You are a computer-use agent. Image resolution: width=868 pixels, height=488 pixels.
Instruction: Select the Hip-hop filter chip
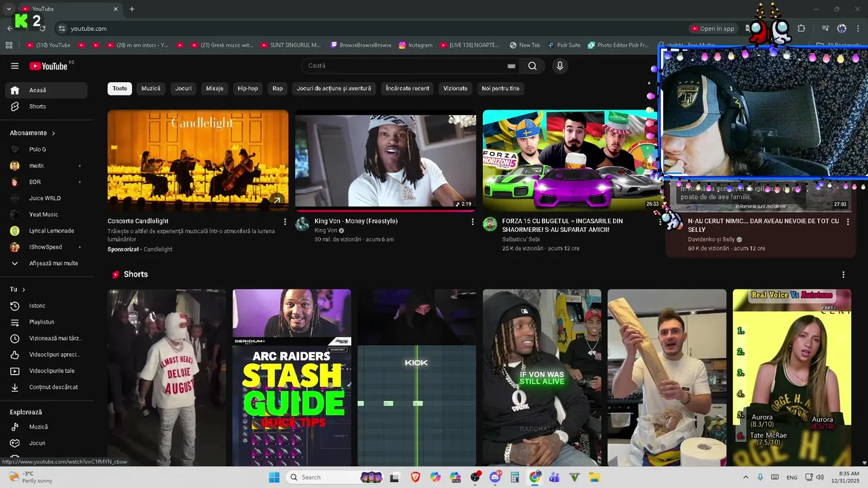point(248,88)
